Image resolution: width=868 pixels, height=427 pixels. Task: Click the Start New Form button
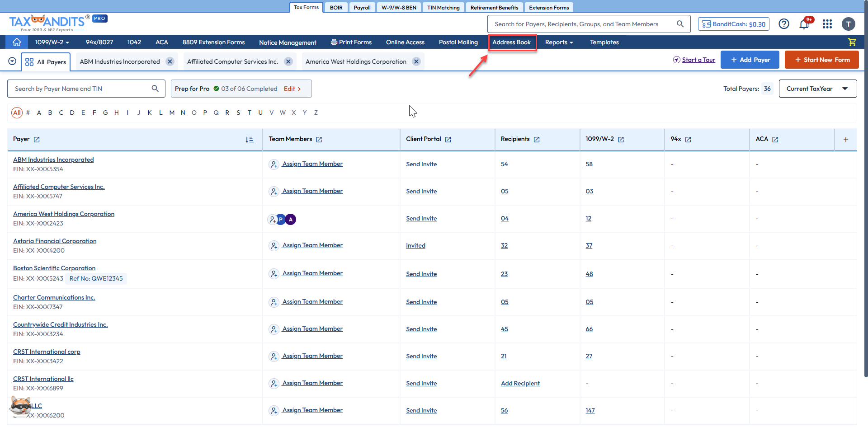(x=821, y=60)
